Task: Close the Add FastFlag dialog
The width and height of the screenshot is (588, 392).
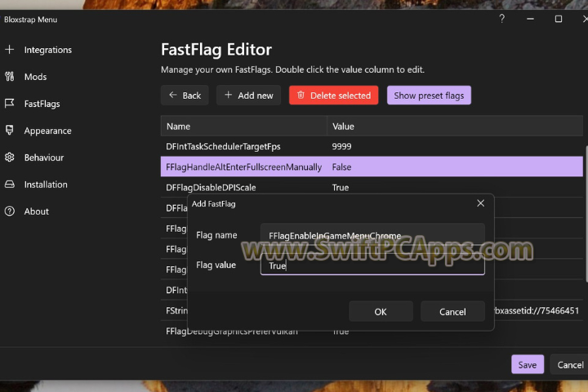Action: (x=480, y=203)
